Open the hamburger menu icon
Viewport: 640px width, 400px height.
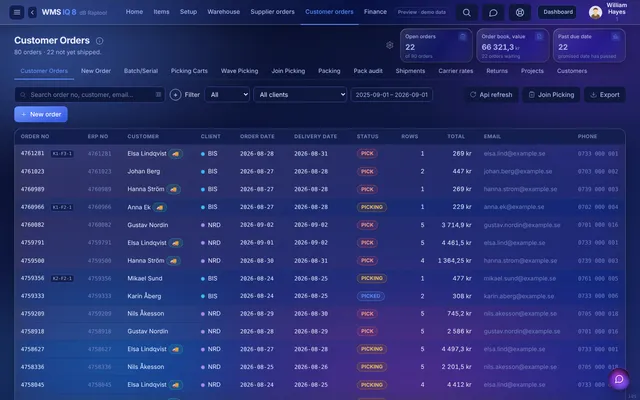coord(17,12)
